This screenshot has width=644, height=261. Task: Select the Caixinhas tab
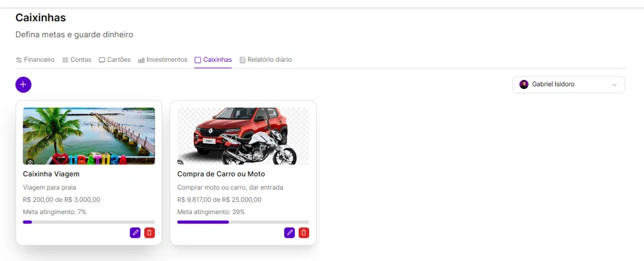[213, 59]
